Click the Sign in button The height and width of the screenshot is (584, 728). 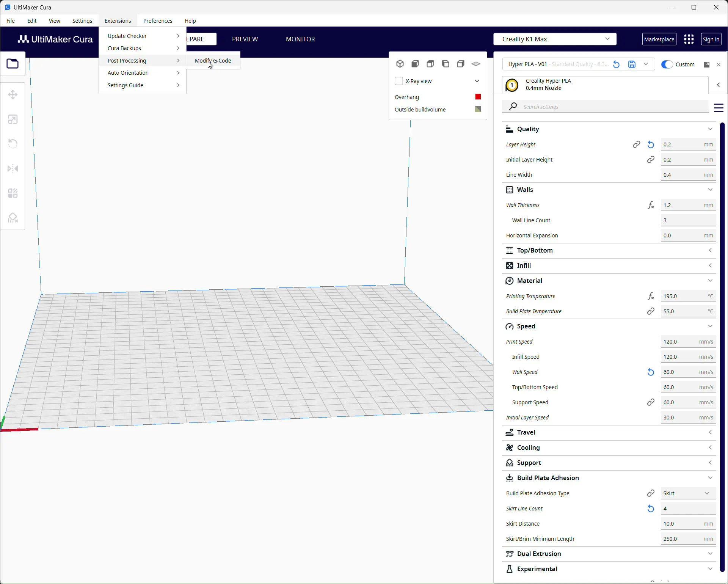(x=711, y=39)
